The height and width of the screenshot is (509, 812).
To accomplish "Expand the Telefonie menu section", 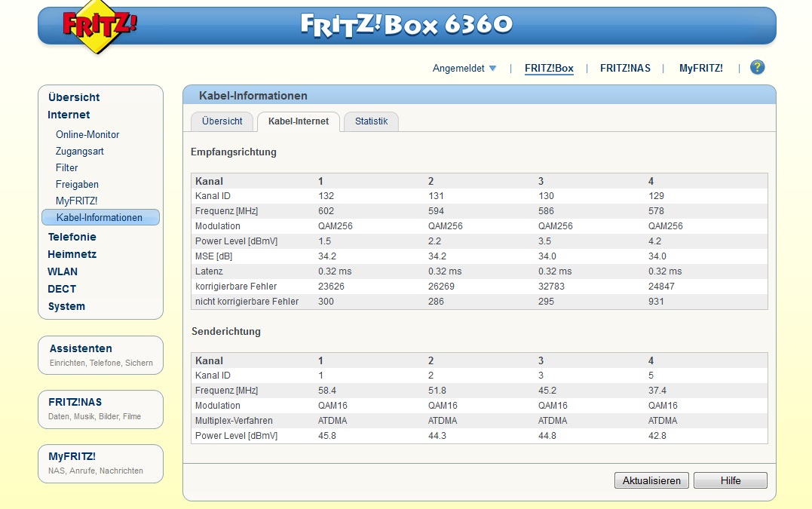I will tap(72, 237).
